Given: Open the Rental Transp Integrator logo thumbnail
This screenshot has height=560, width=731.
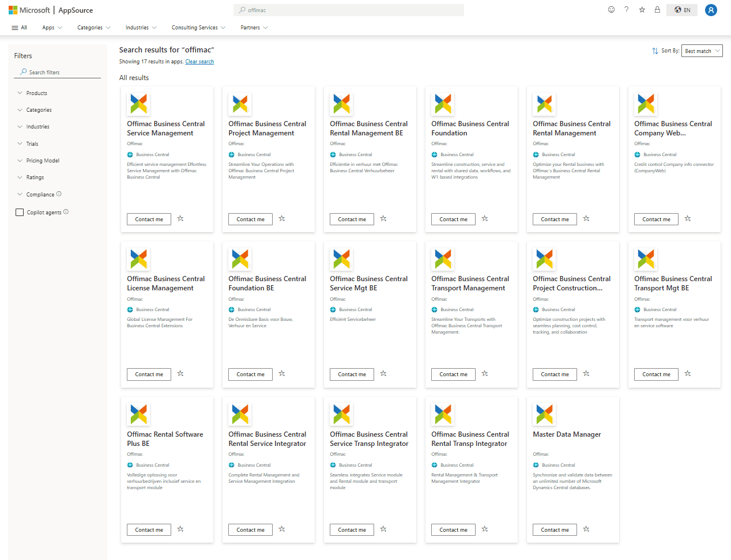Looking at the screenshot, I should (x=443, y=414).
